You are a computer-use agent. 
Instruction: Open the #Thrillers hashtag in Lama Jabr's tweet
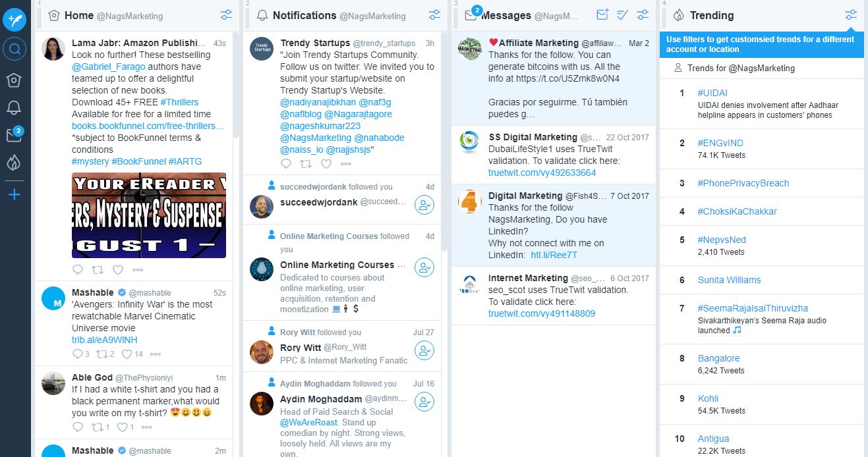(x=179, y=102)
